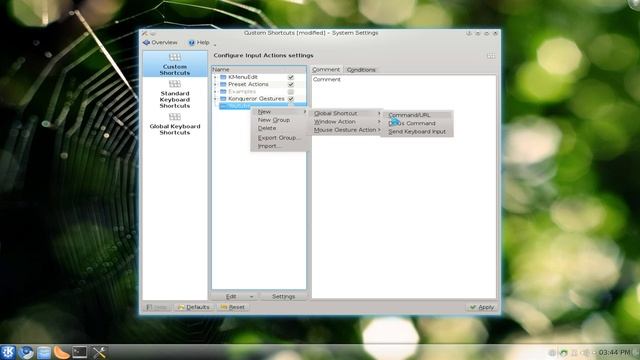Select Custom Shortcuts in sidebar

click(x=175, y=64)
